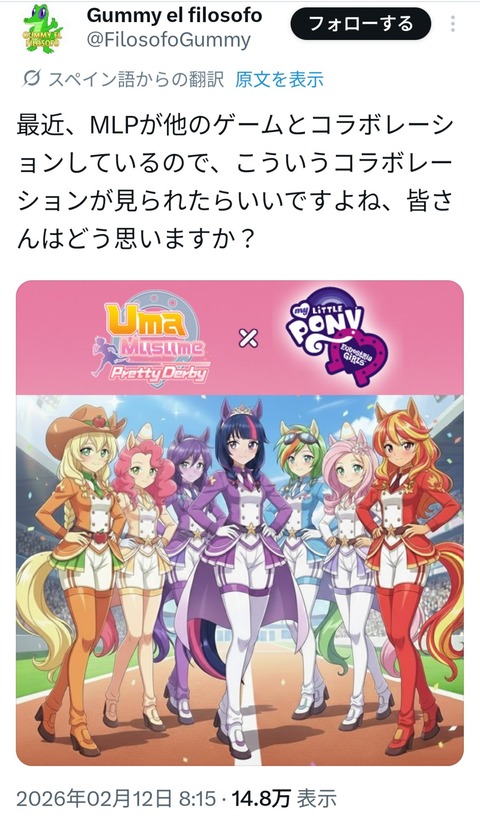Open the Uma Musume collaboration image

[x=240, y=523]
